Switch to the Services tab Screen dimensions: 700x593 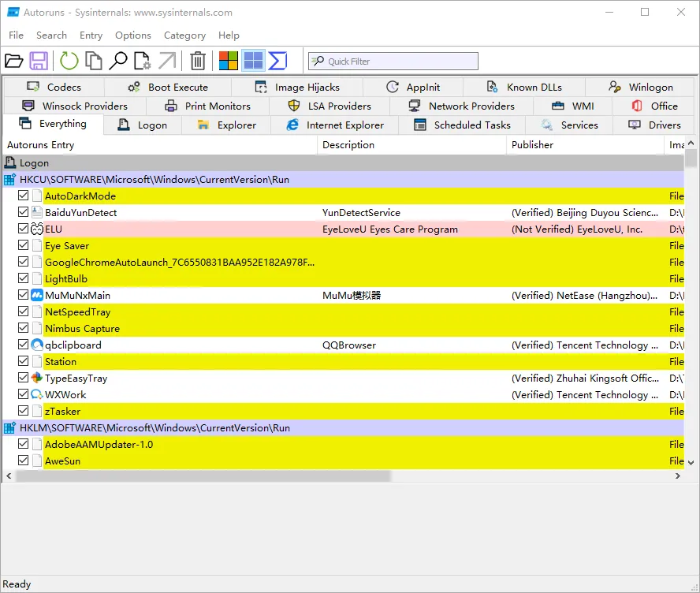(x=569, y=125)
